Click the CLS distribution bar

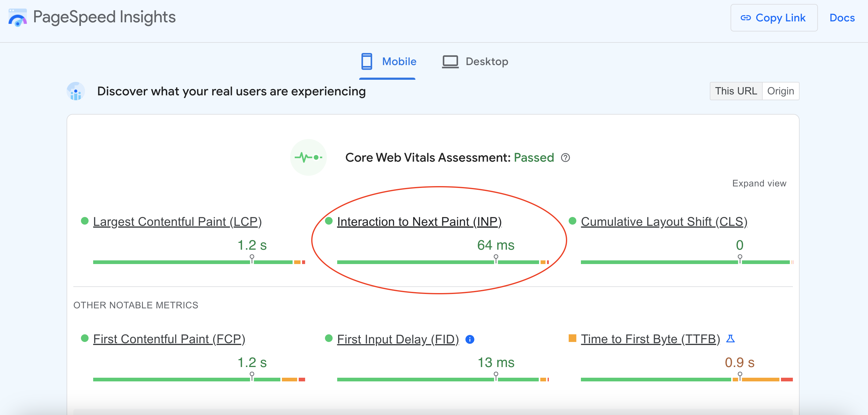coord(687,262)
